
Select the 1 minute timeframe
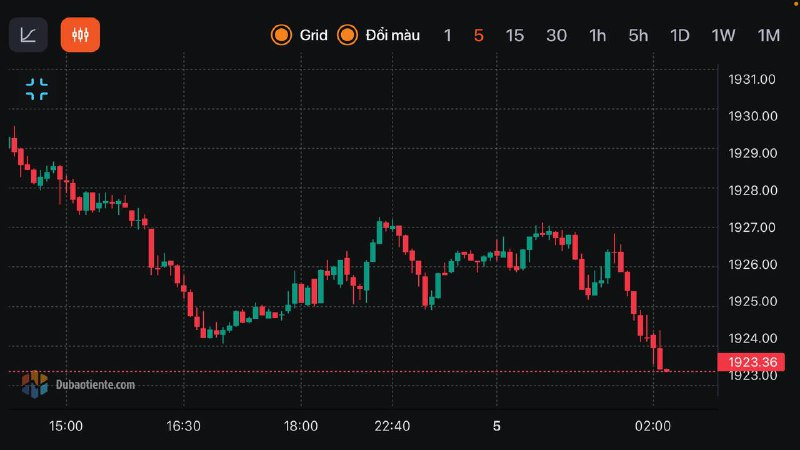coord(448,35)
